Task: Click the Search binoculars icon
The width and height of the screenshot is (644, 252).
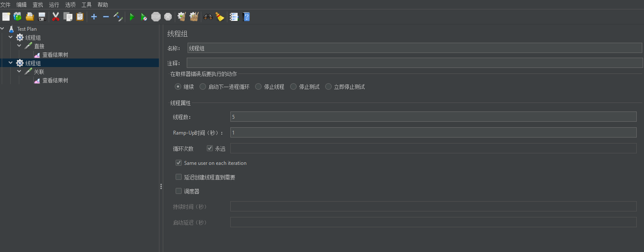Action: pos(208,17)
